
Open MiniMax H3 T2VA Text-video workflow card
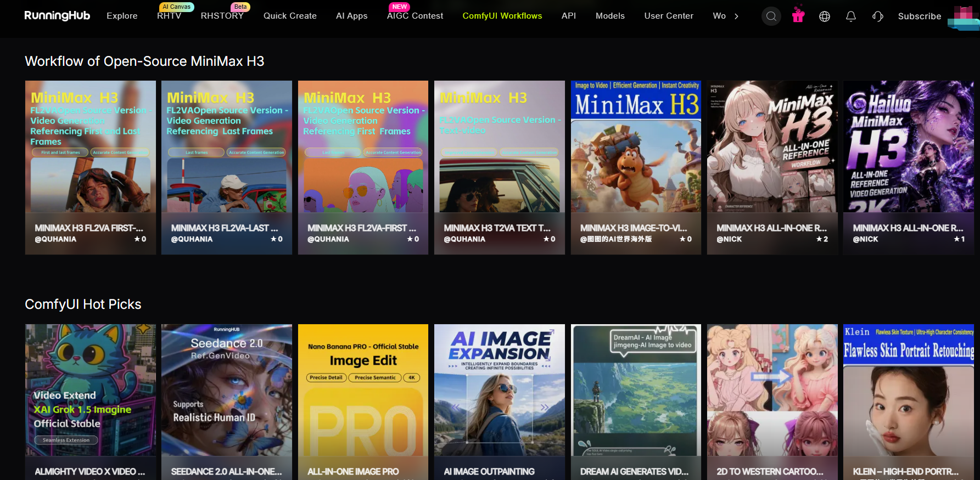[500, 167]
